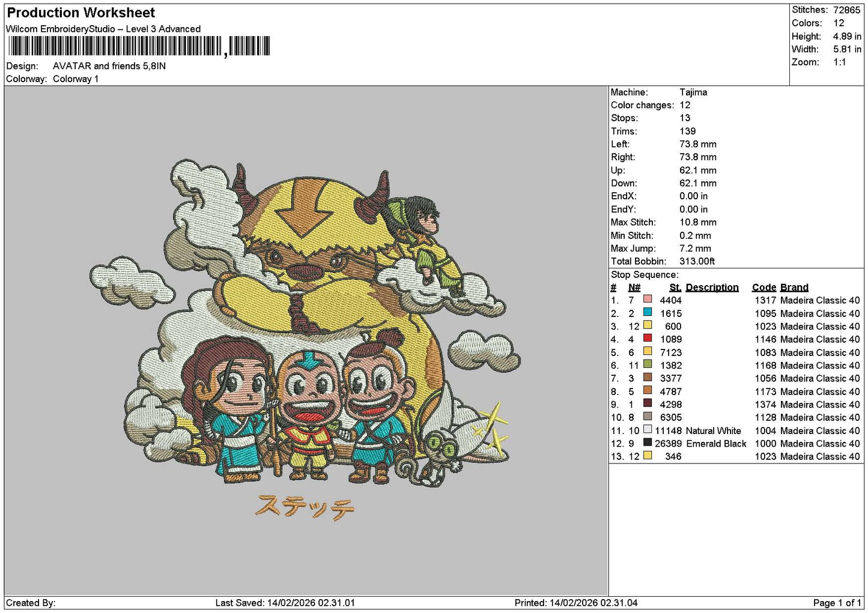
Task: Click the gray-brown swatch for stop 10
Action: 647,416
